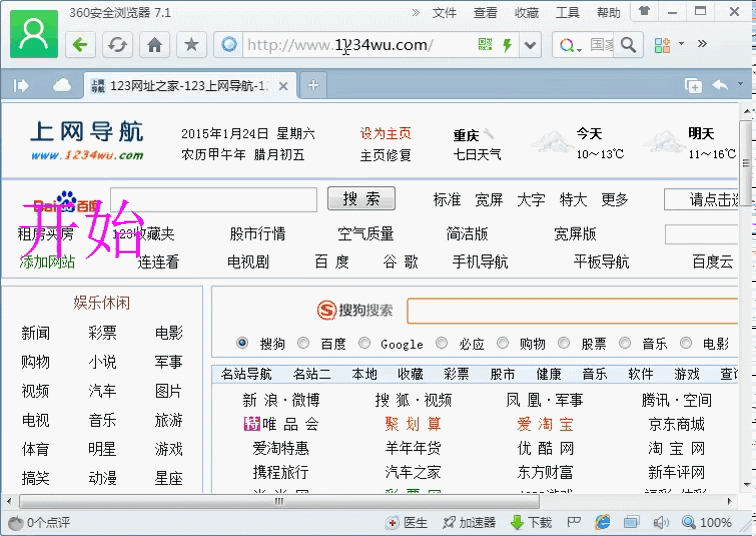Expand the address bar history dropdown
The height and width of the screenshot is (536, 756).
point(530,45)
